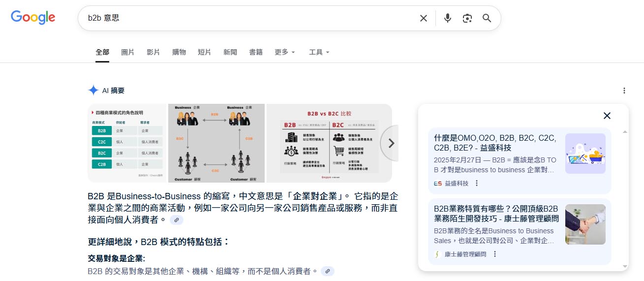Clear the search box text with X

[423, 18]
